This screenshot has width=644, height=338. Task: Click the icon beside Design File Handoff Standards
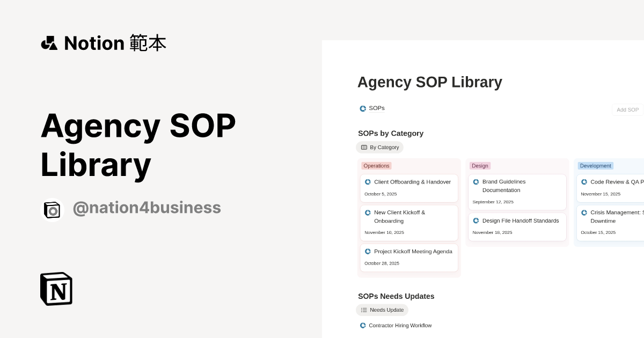475,221
